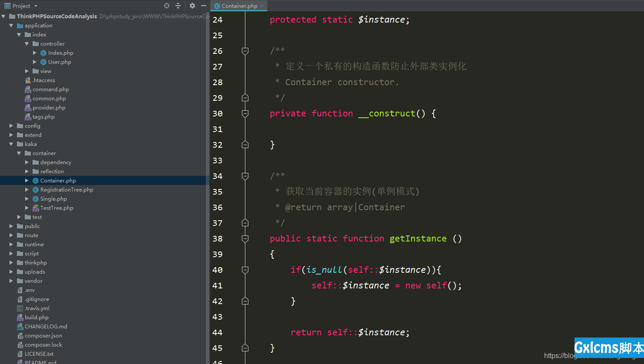Screen dimensions: 644x364
Task: Fold the doc comment at line 26
Action: 245,51
